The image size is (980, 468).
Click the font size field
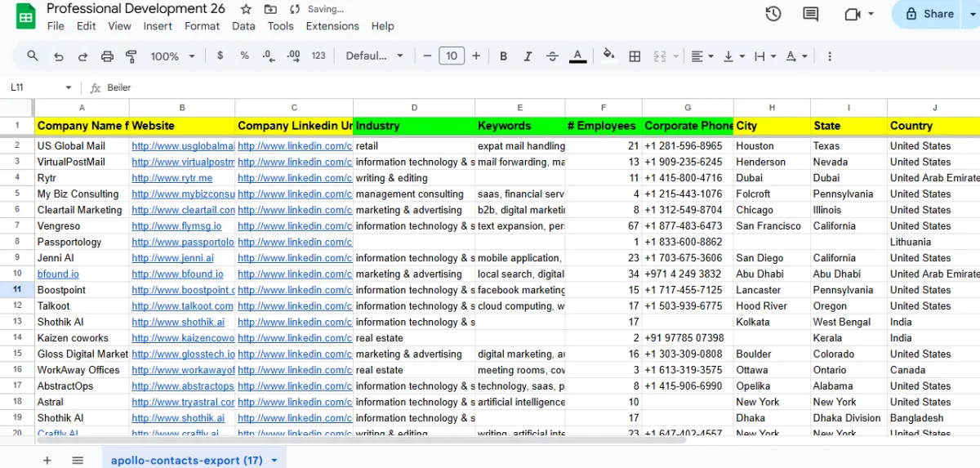click(452, 56)
